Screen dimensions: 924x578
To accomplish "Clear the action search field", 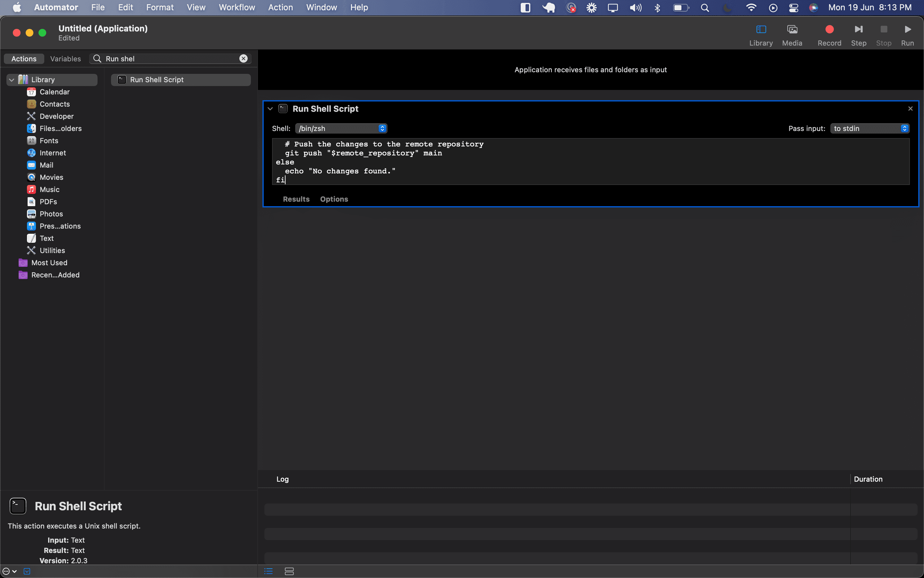I will coord(243,58).
